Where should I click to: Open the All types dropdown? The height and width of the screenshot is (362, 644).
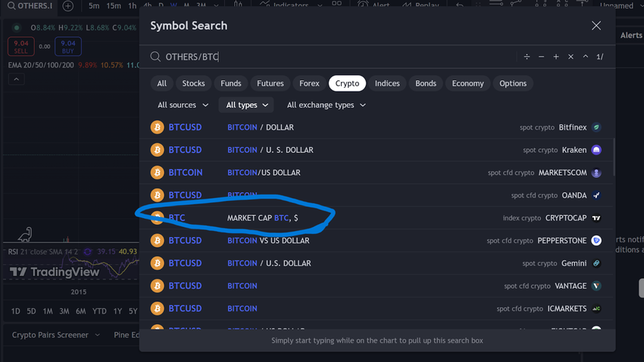246,105
